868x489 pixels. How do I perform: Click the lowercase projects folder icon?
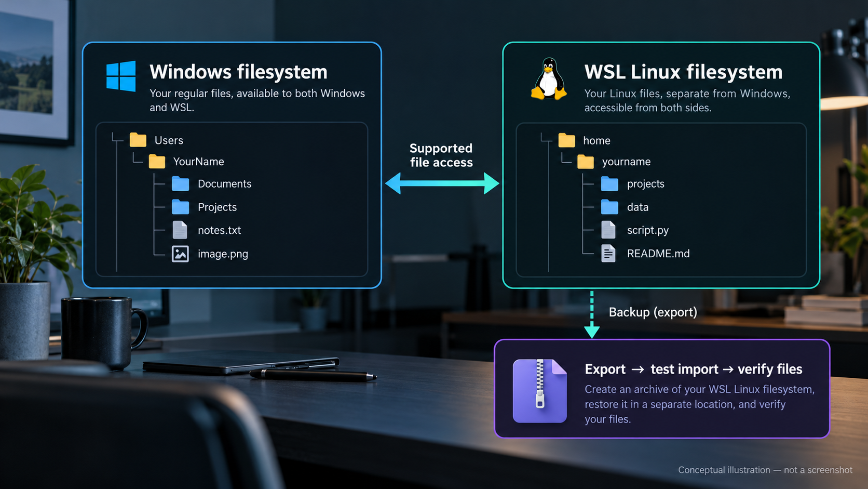(609, 184)
